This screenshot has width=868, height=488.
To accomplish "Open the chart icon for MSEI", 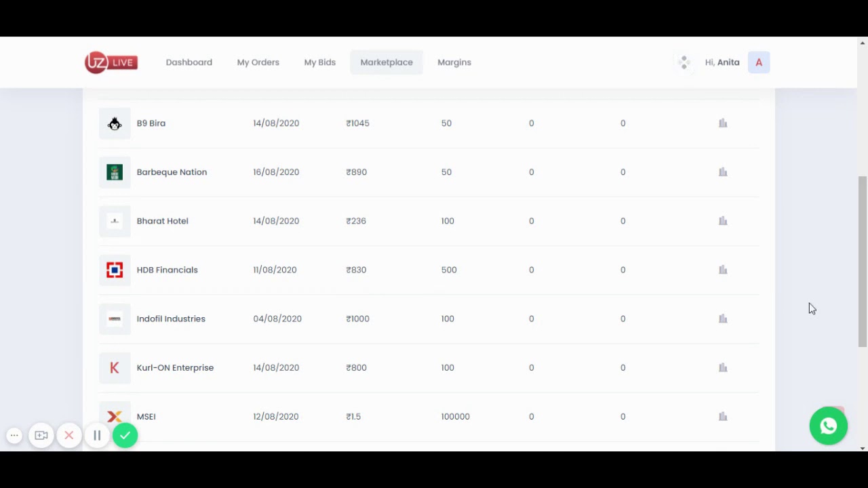I will (x=723, y=416).
